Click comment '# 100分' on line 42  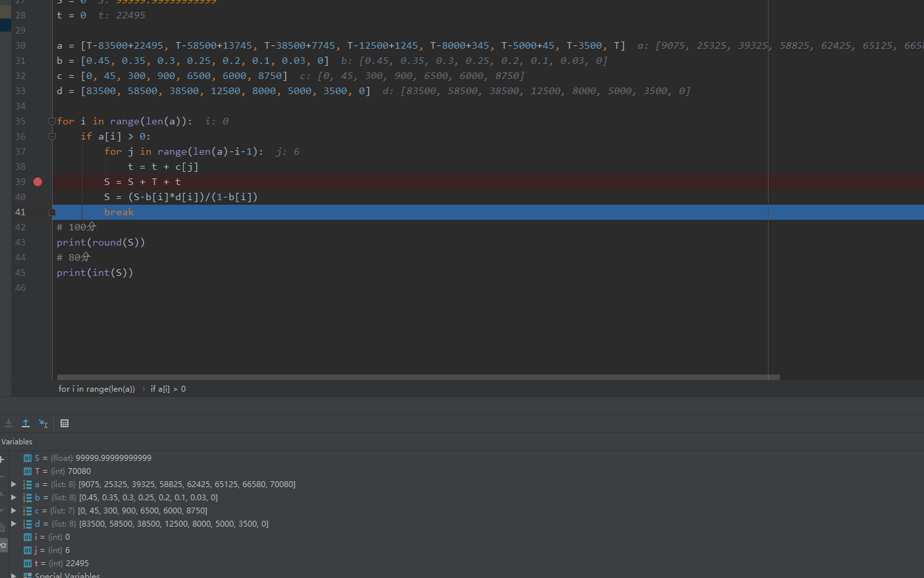click(x=76, y=227)
